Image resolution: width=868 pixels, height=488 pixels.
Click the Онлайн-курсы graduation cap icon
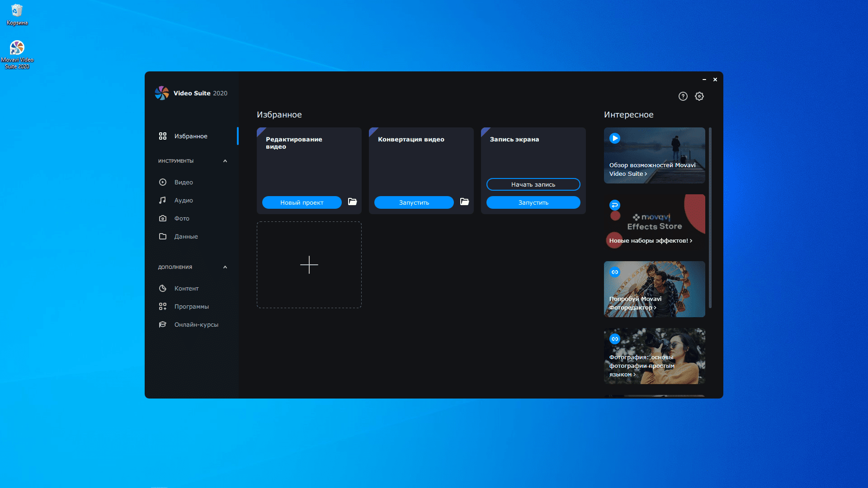point(163,324)
